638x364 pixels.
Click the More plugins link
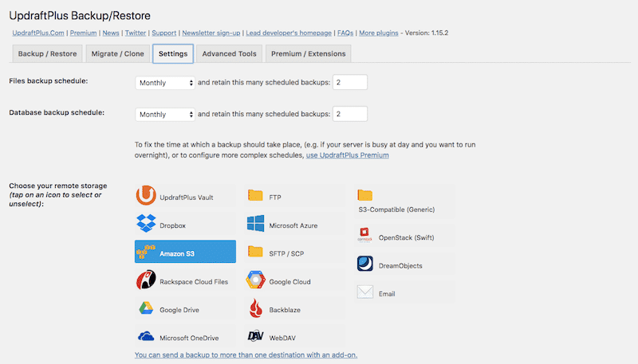tap(379, 33)
